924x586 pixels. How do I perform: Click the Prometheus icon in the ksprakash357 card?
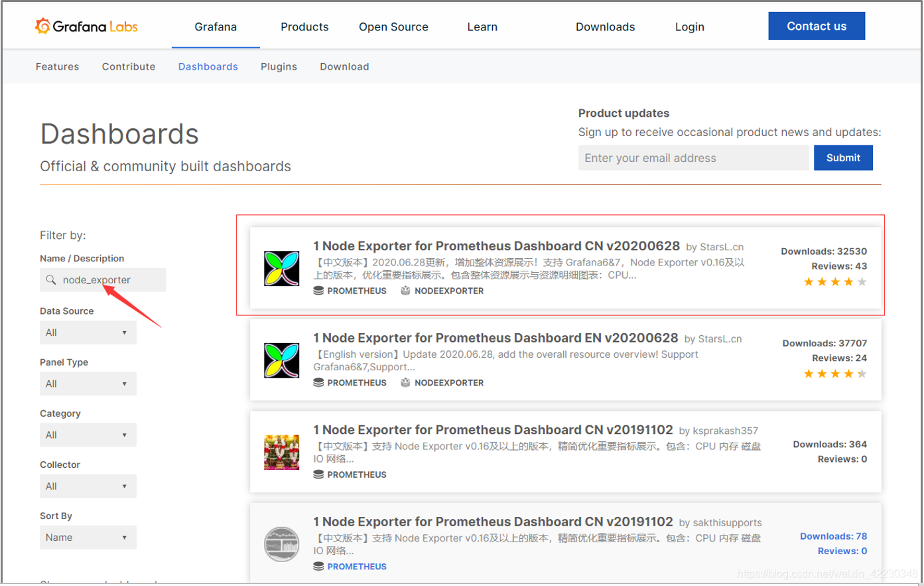318,475
